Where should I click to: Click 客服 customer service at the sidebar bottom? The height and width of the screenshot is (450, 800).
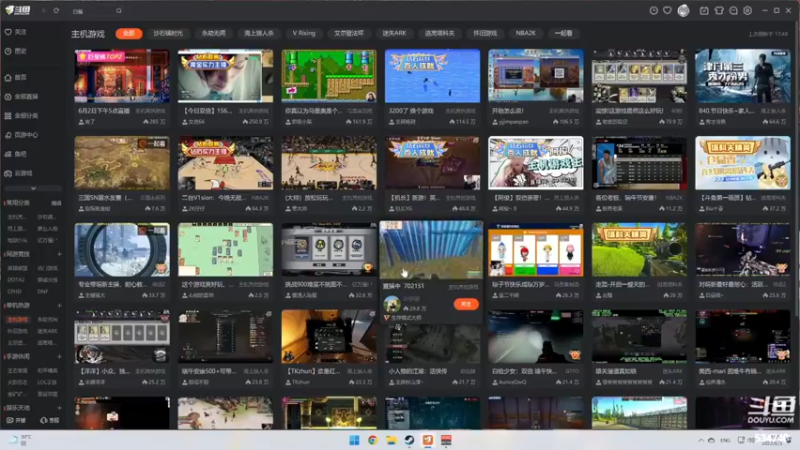(49, 420)
